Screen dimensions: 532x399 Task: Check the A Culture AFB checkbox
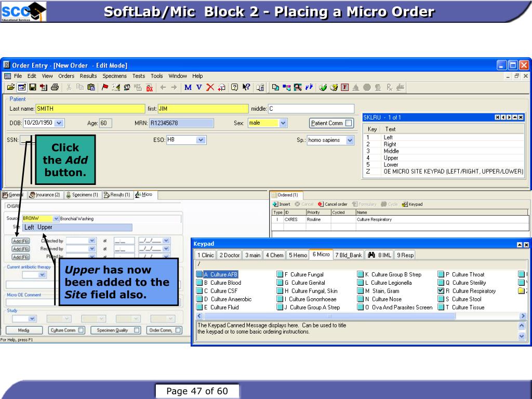199,274
